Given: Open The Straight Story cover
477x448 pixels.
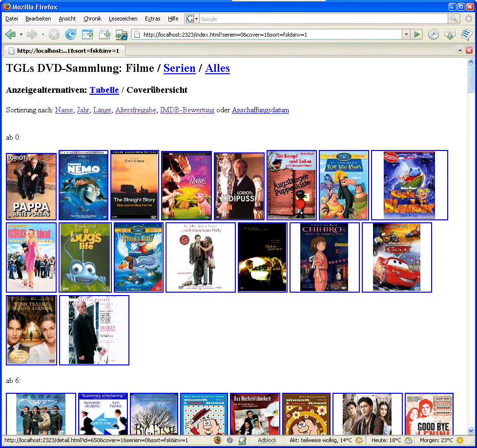Looking at the screenshot, I should [135, 185].
